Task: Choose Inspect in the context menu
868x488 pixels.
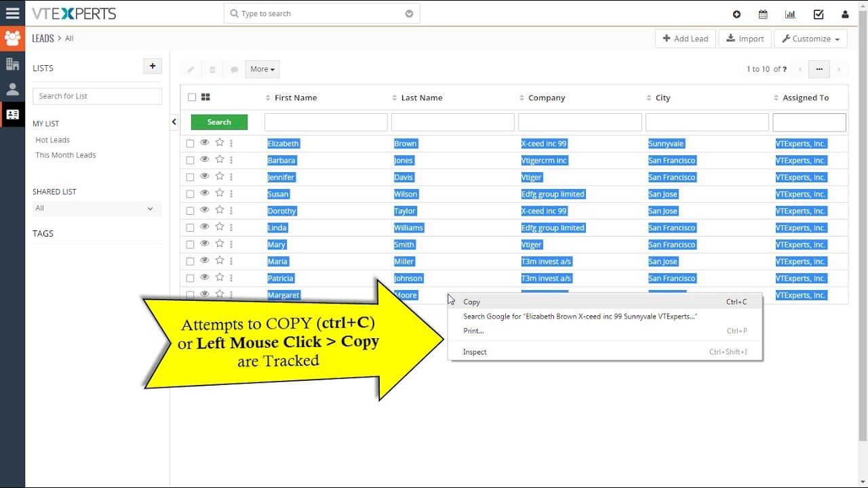Action: 605,352
